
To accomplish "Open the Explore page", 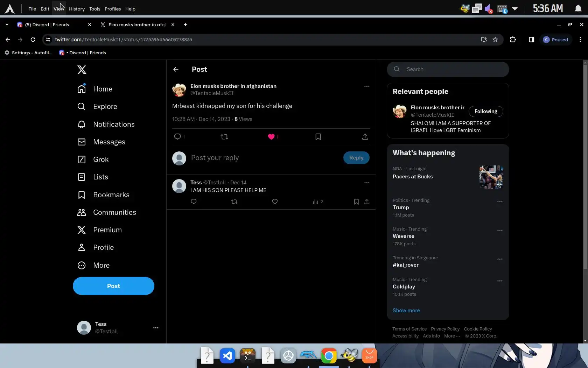I will pyautogui.click(x=97, y=107).
